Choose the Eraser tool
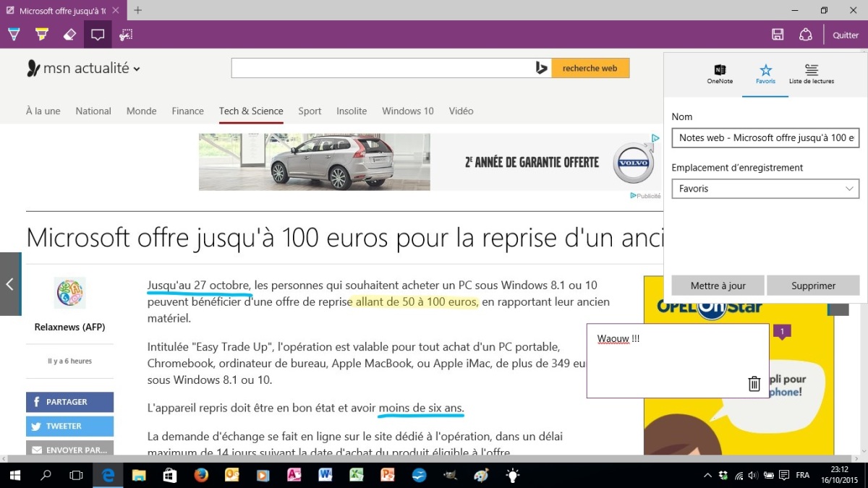Image resolution: width=868 pixels, height=488 pixels. (69, 35)
